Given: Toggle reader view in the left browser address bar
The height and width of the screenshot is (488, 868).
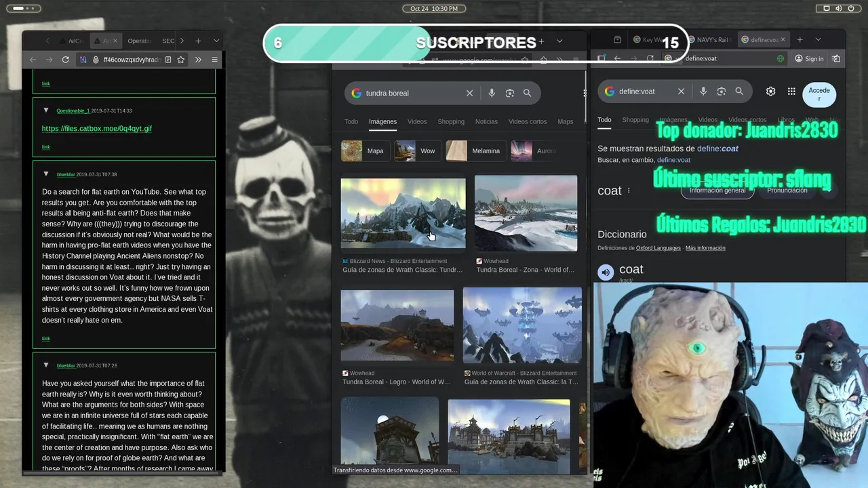Looking at the screenshot, I should [168, 60].
